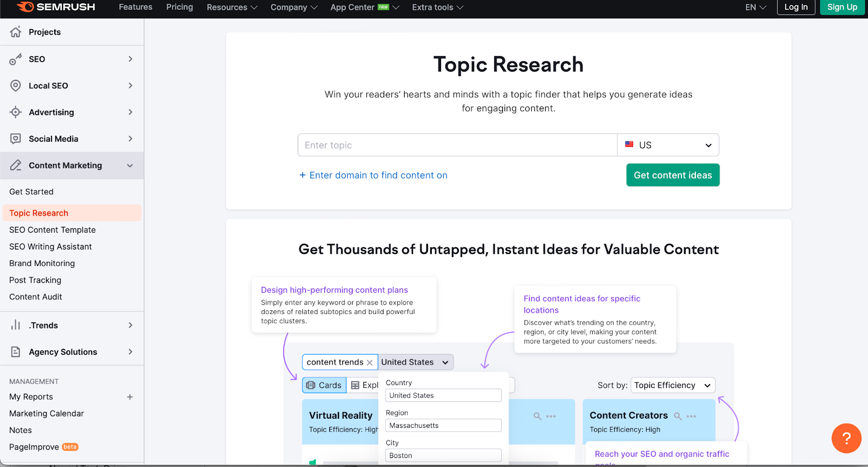
Task: Click search icon on Virtual Reality card
Action: pos(537,416)
